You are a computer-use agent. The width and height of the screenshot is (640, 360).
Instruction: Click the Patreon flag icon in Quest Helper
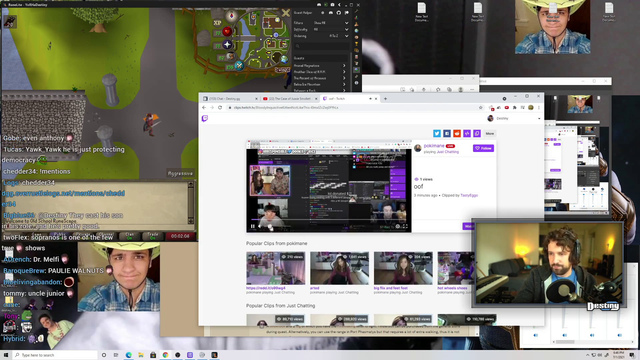pos(347,13)
